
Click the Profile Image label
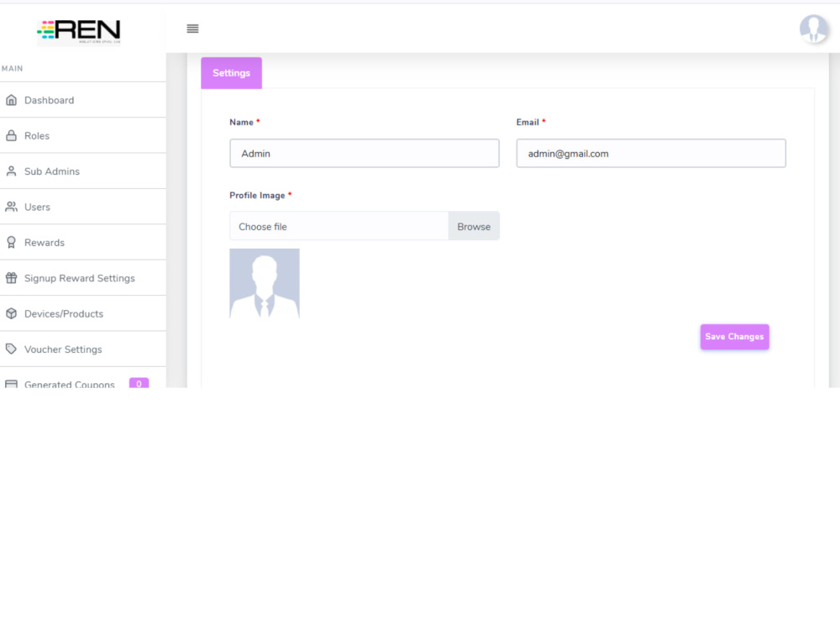[x=257, y=196]
